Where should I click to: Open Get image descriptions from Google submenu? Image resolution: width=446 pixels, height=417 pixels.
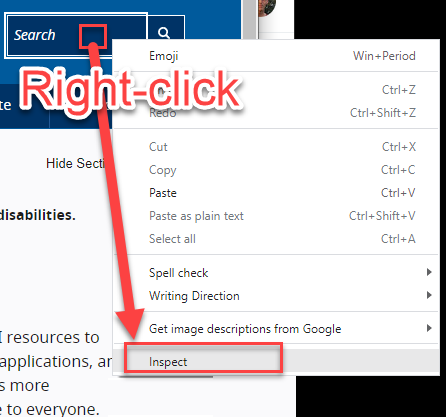276,329
